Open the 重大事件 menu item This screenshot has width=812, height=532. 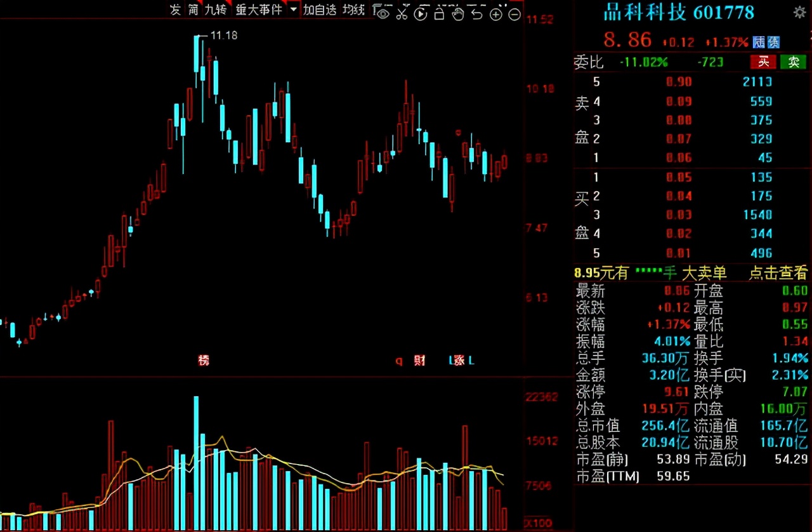[x=259, y=10]
